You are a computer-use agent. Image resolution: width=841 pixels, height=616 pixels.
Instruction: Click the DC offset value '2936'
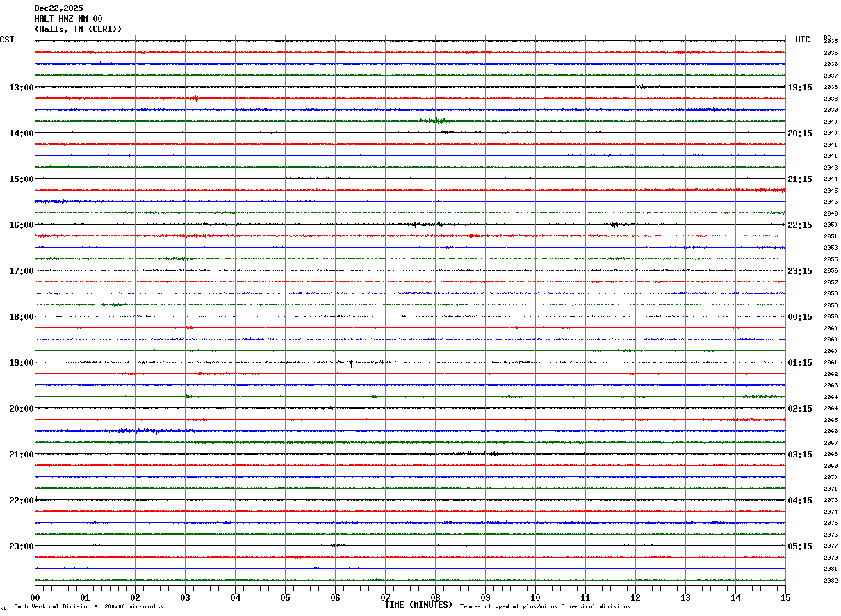(831, 64)
